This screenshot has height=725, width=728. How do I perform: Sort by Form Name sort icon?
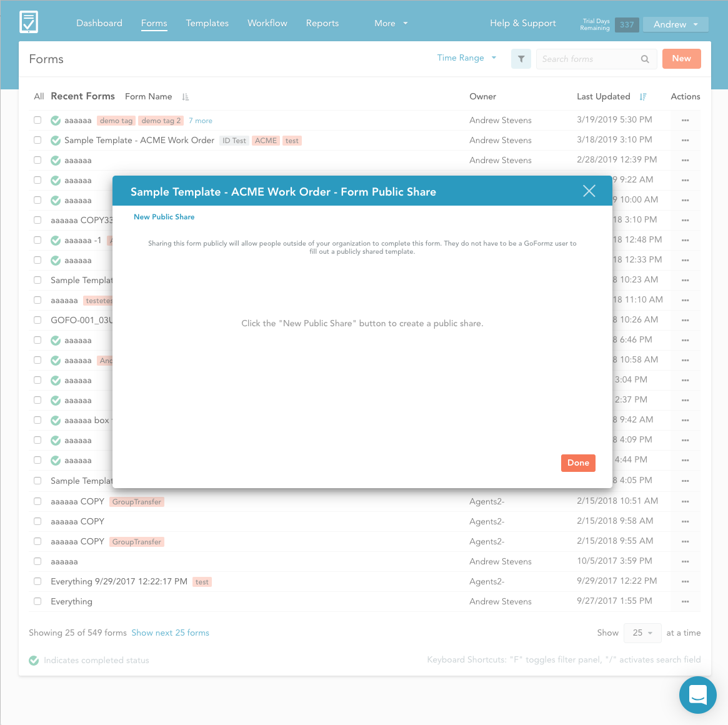point(186,97)
